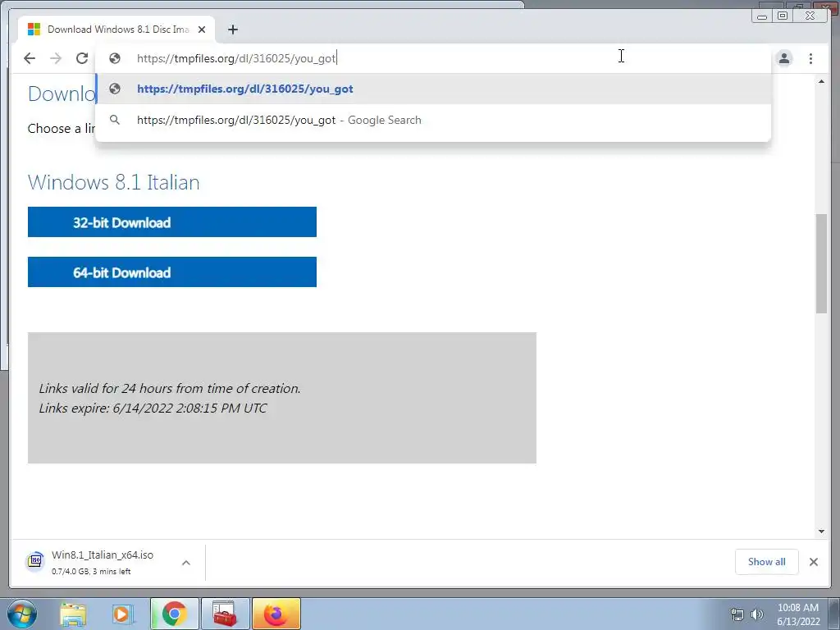Go back using the browser back arrow
840x630 pixels.
coord(30,58)
